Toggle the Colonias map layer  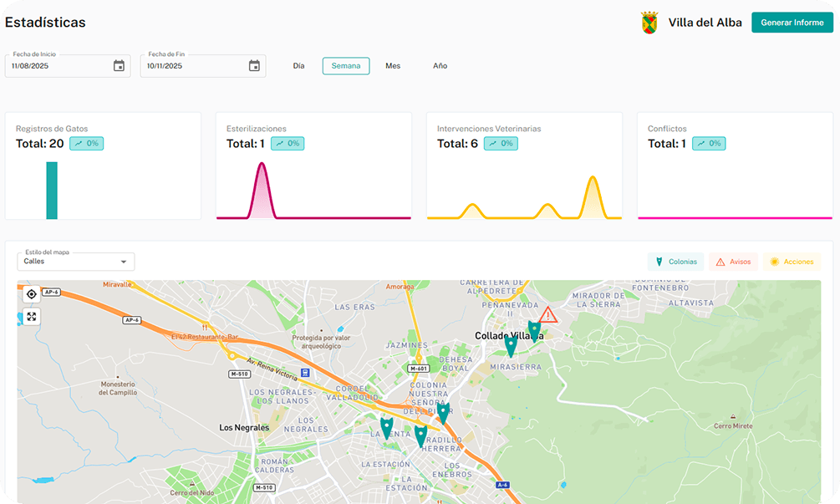click(675, 262)
